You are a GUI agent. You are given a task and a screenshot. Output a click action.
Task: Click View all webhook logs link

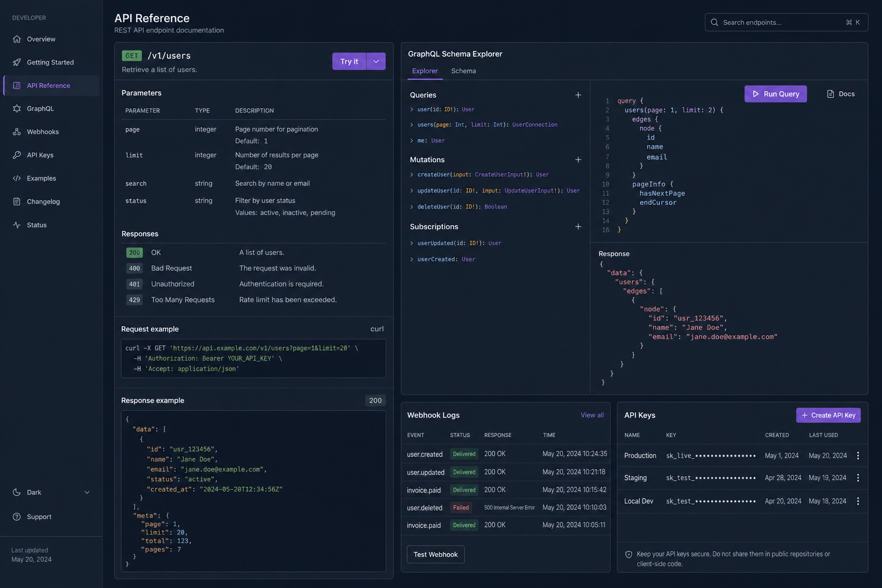point(592,415)
